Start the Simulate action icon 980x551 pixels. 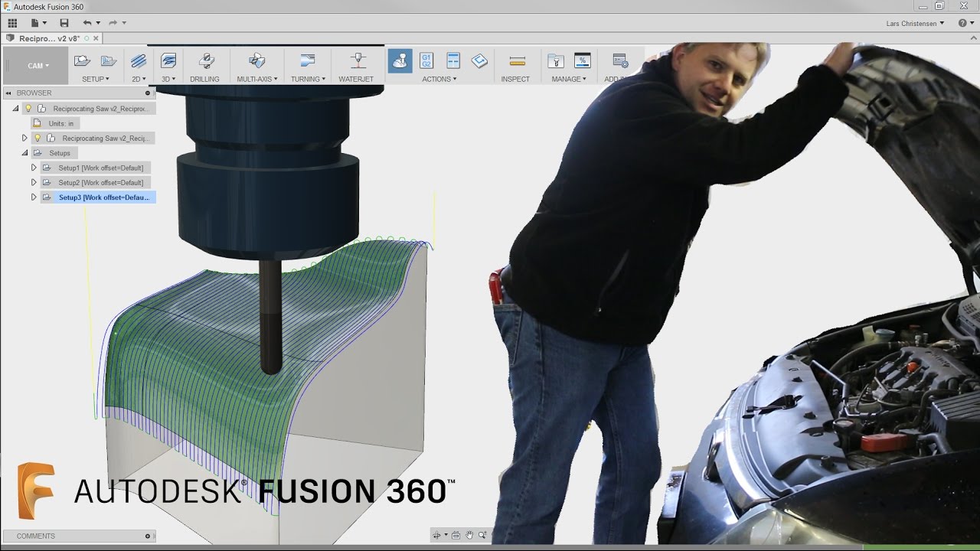pos(400,60)
